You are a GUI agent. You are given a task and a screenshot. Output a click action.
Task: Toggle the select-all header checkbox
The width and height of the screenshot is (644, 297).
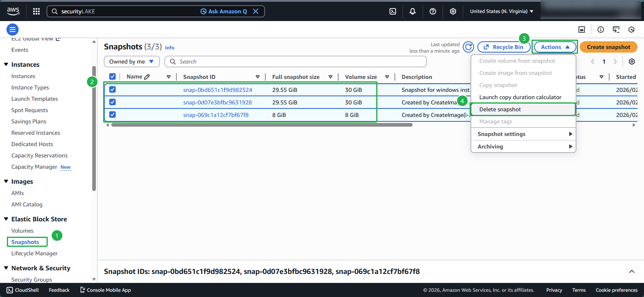112,77
